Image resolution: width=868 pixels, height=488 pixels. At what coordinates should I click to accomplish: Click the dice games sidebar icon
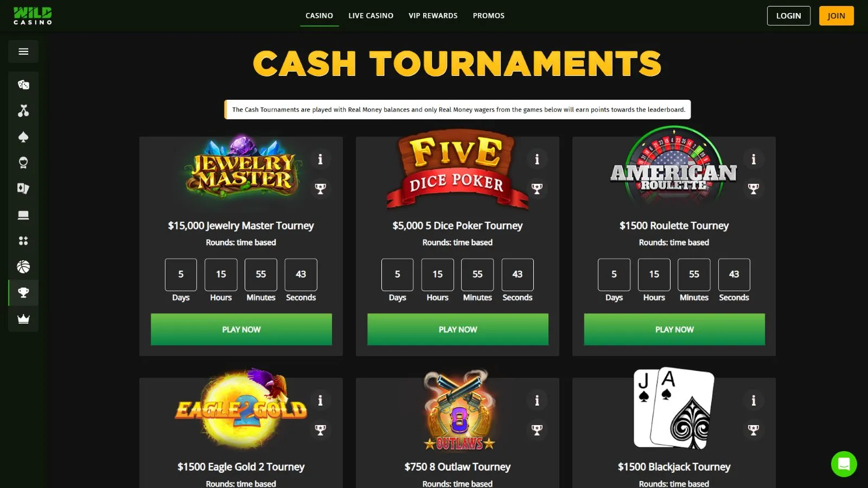[x=23, y=85]
